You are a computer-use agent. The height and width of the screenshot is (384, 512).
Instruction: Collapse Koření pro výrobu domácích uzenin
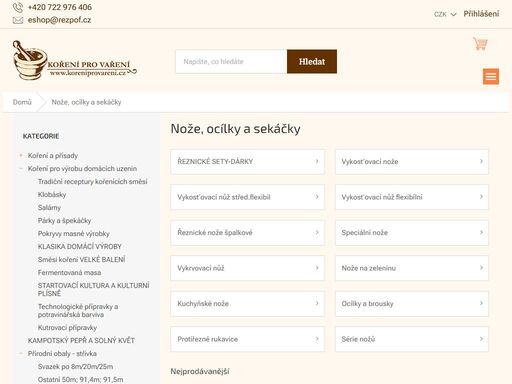(21, 168)
